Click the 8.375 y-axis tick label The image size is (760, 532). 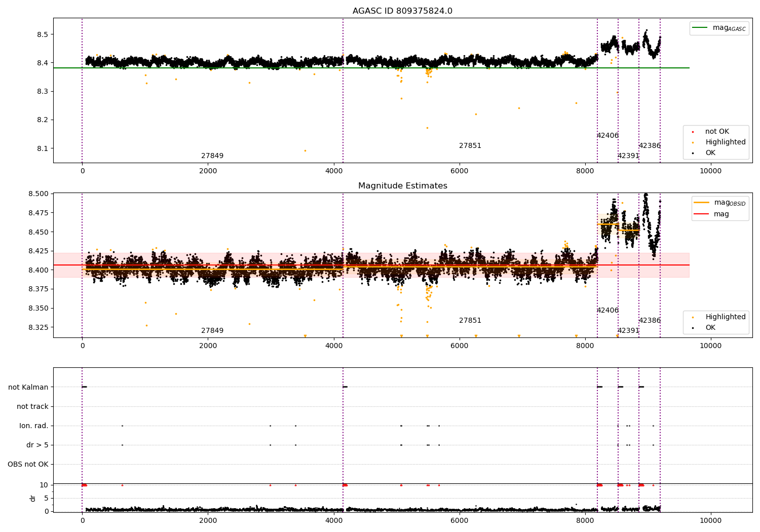click(39, 289)
